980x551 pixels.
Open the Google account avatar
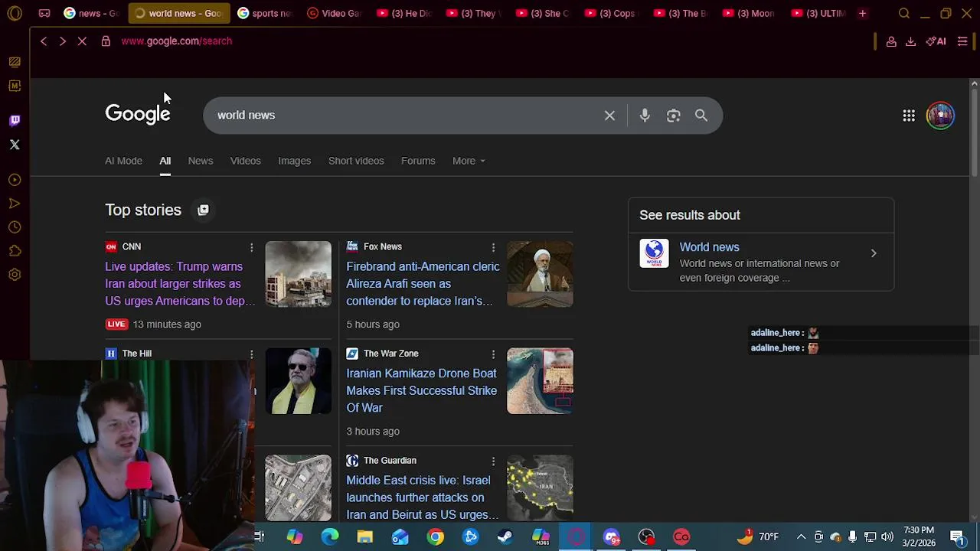tap(940, 116)
